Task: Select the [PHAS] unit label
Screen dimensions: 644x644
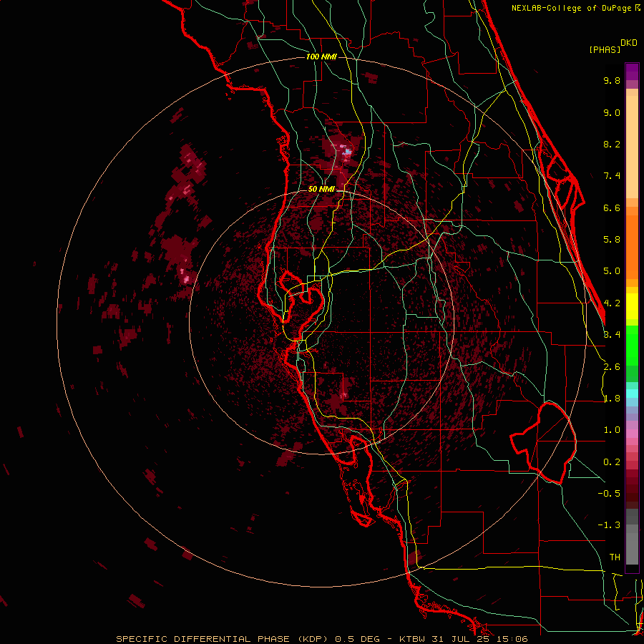Action: pyautogui.click(x=605, y=49)
